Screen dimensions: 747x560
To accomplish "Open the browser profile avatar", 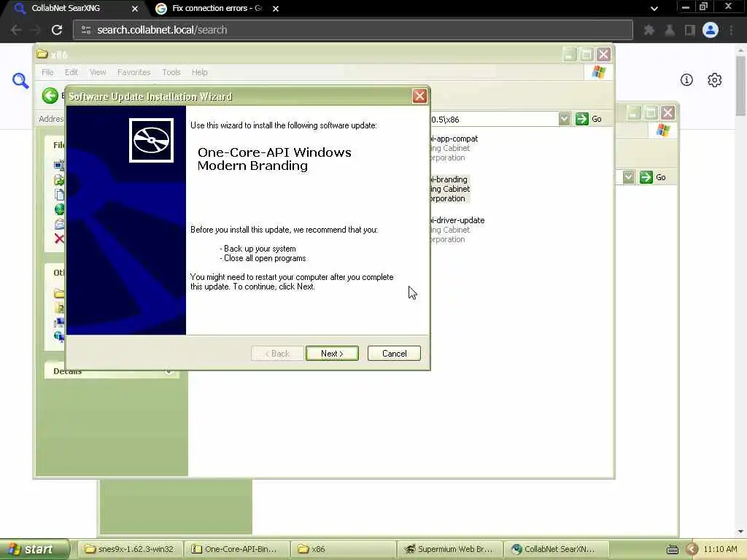I will click(711, 30).
